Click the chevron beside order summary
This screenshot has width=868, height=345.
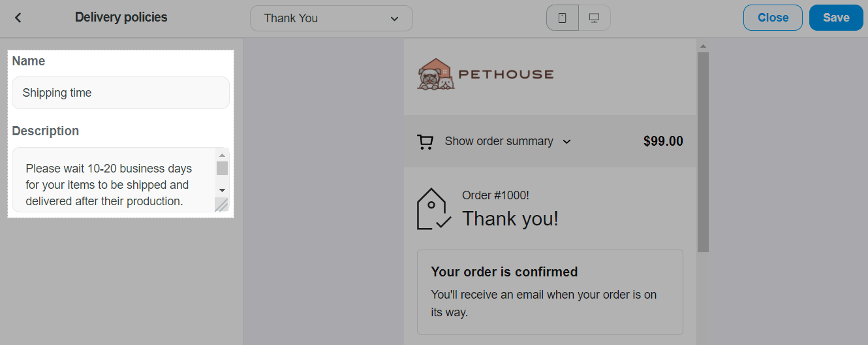[x=566, y=142]
